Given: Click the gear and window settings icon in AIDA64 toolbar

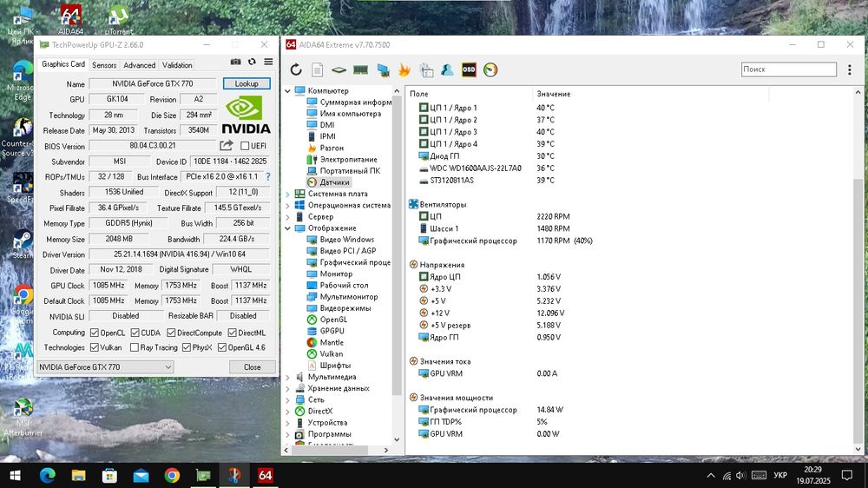Looking at the screenshot, I should coord(426,69).
